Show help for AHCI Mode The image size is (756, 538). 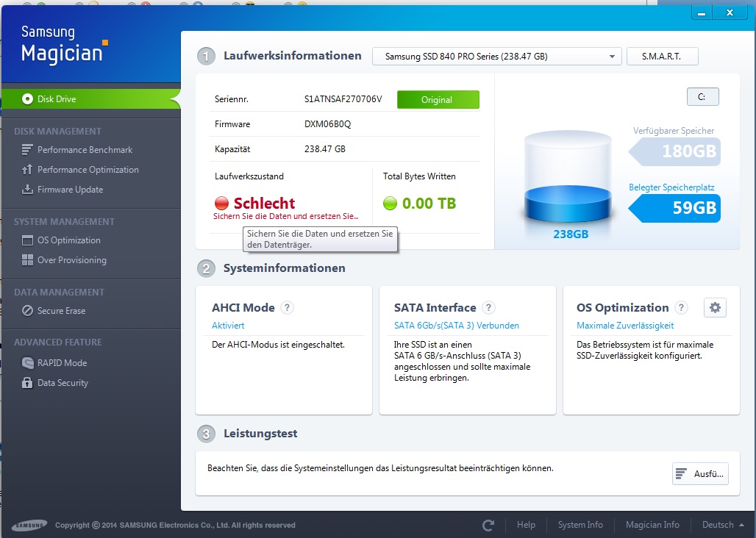coord(287,307)
